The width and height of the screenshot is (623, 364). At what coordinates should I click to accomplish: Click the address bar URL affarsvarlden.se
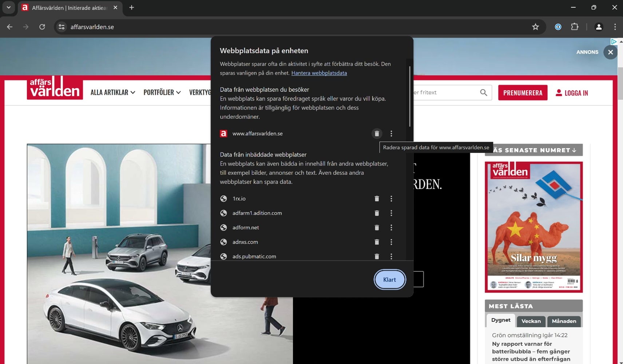pos(92,27)
